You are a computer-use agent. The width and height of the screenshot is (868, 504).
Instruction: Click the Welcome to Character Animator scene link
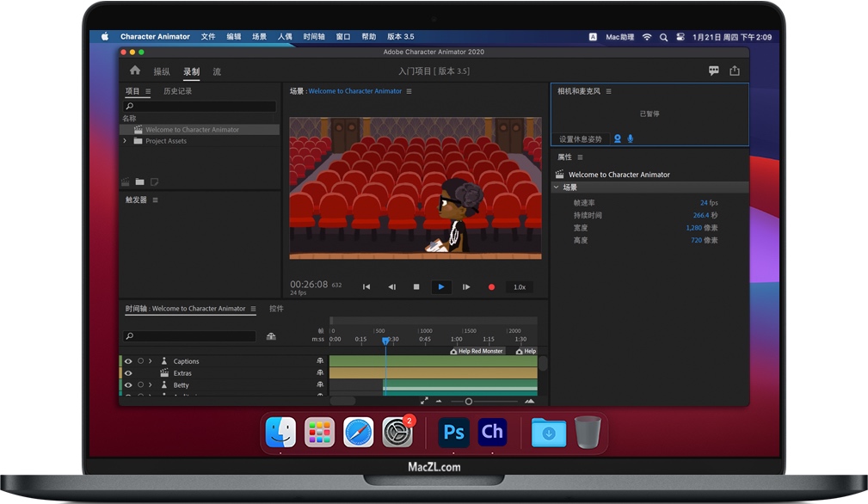coord(360,90)
